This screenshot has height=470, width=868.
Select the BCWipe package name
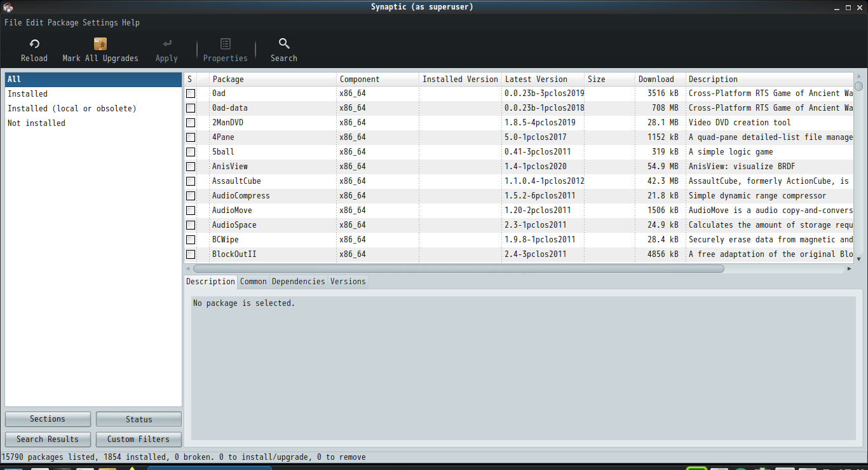(226, 240)
